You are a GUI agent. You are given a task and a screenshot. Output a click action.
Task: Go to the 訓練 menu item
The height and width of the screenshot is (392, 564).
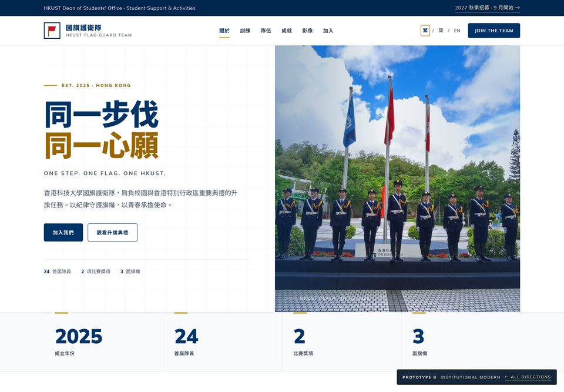click(246, 31)
